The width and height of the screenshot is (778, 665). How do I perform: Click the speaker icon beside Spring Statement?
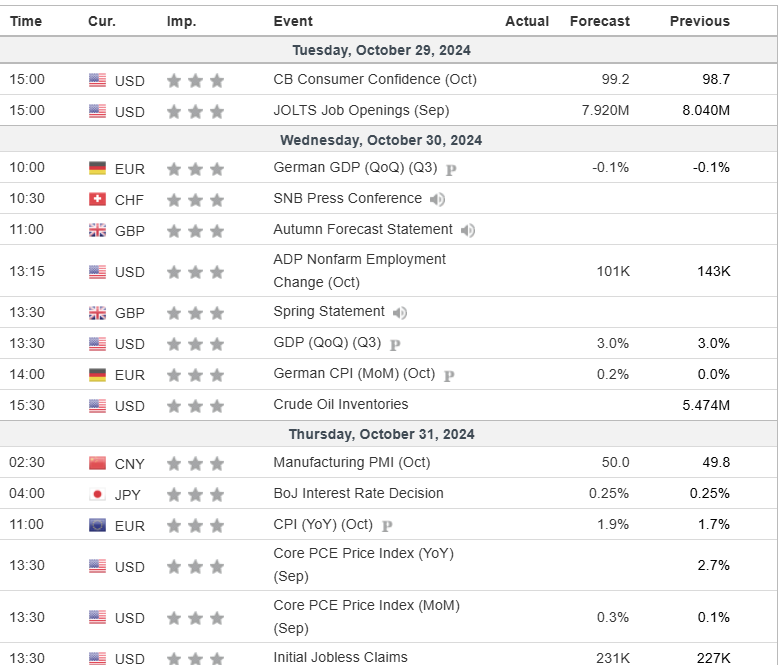(x=400, y=312)
